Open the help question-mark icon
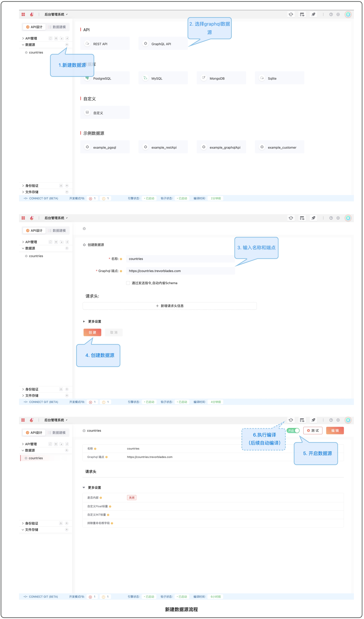364x619 pixels. click(331, 14)
